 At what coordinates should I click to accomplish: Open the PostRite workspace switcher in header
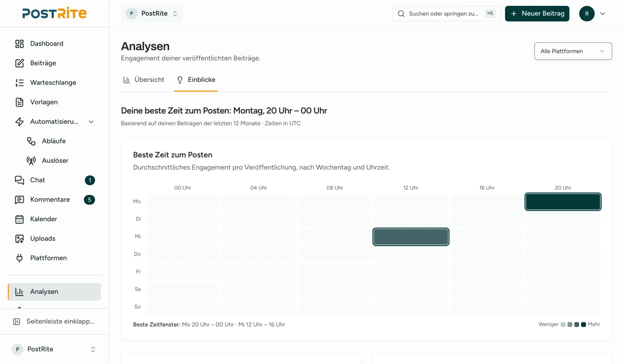click(x=152, y=14)
